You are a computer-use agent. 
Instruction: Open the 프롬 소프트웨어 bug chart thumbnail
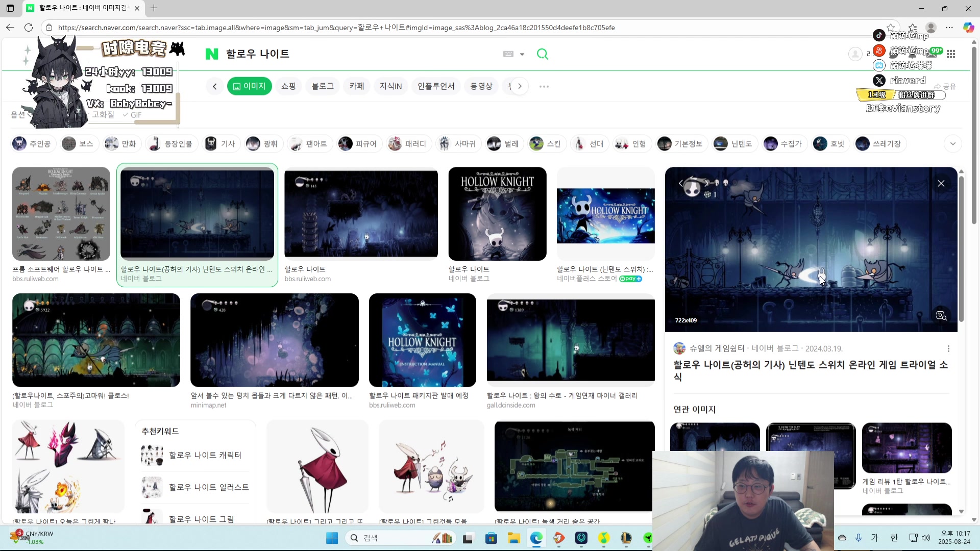pos(61,214)
